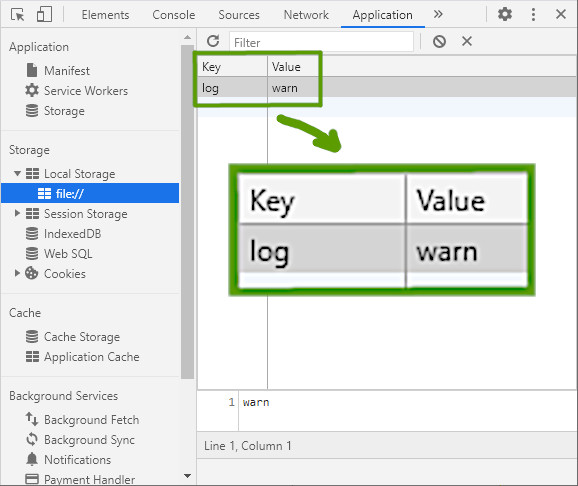The height and width of the screenshot is (486, 578).
Task: Expand the Cookies tree node
Action: (x=17, y=273)
